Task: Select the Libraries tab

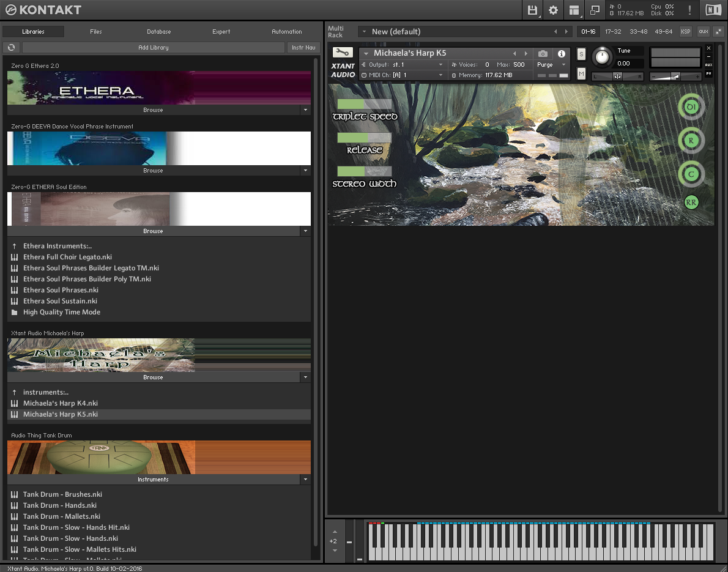Action: [33, 32]
